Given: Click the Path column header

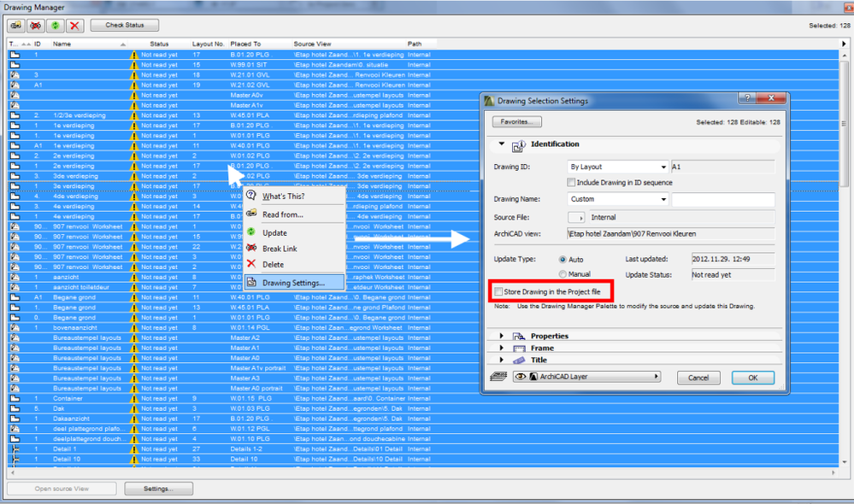Looking at the screenshot, I should point(415,44).
